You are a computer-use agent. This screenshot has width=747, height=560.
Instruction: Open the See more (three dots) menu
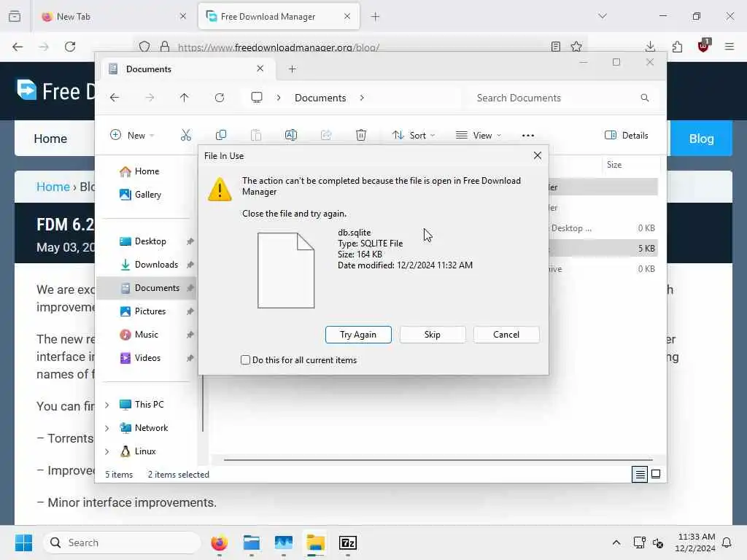[x=528, y=135]
